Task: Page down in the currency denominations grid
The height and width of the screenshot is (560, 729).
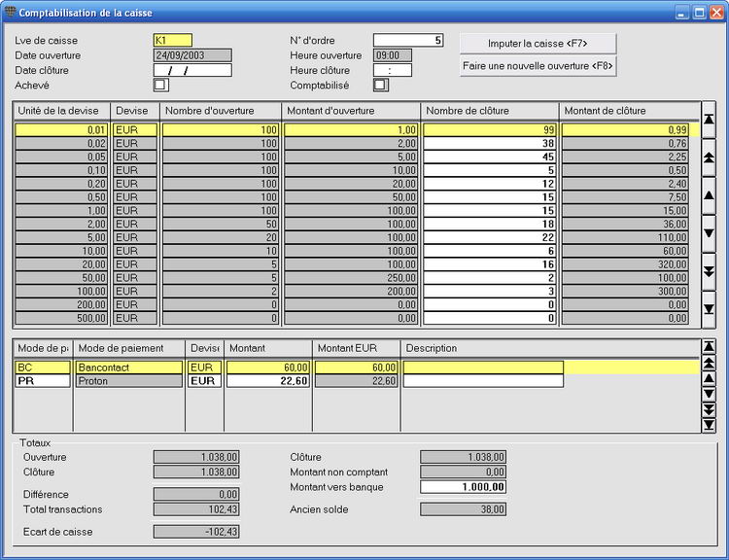Action: coord(709,271)
